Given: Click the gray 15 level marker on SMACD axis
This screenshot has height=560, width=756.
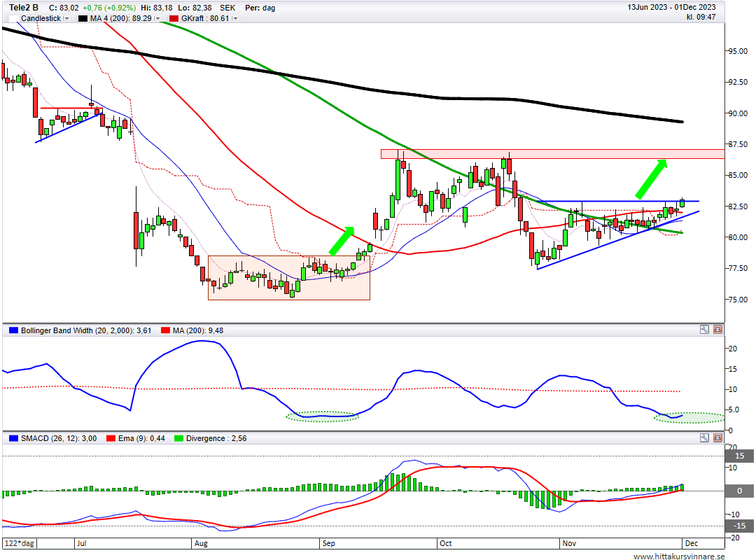Looking at the screenshot, I should (740, 456).
